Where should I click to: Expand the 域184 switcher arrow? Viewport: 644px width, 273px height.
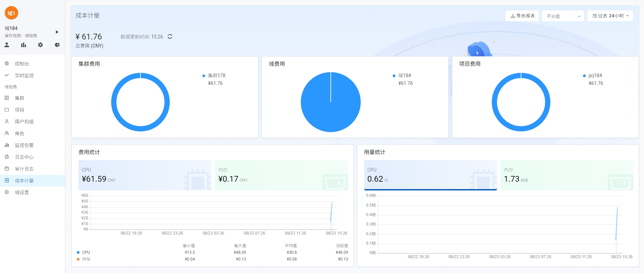coord(57,32)
